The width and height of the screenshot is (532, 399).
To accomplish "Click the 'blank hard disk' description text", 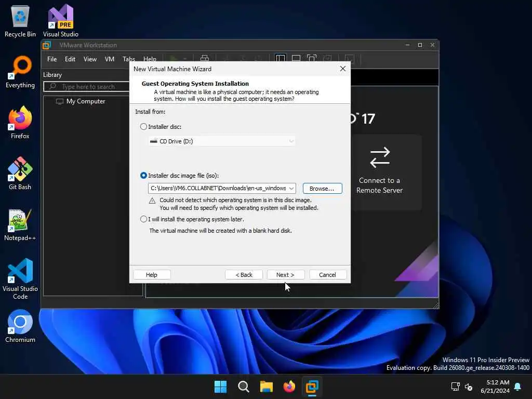I will click(x=220, y=231).
